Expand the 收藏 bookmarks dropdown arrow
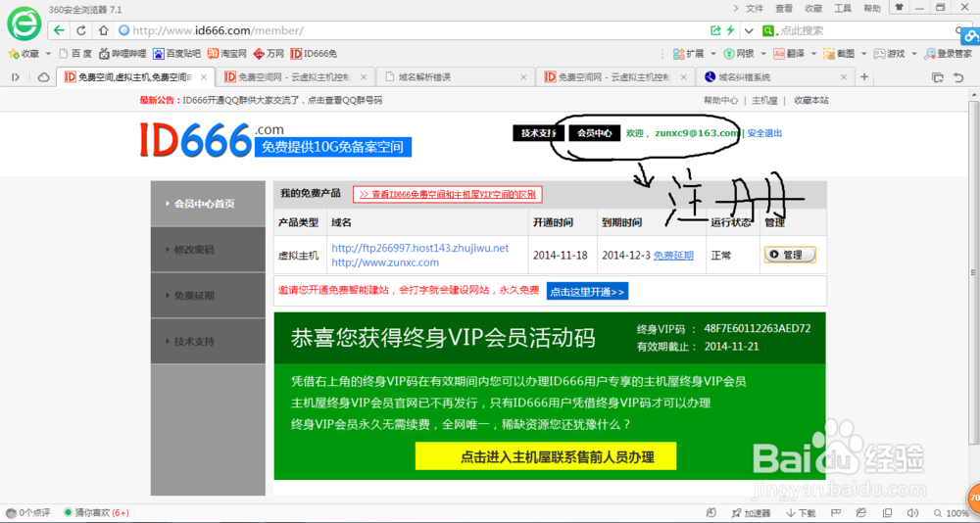Image resolution: width=980 pixels, height=523 pixels. [x=48, y=54]
